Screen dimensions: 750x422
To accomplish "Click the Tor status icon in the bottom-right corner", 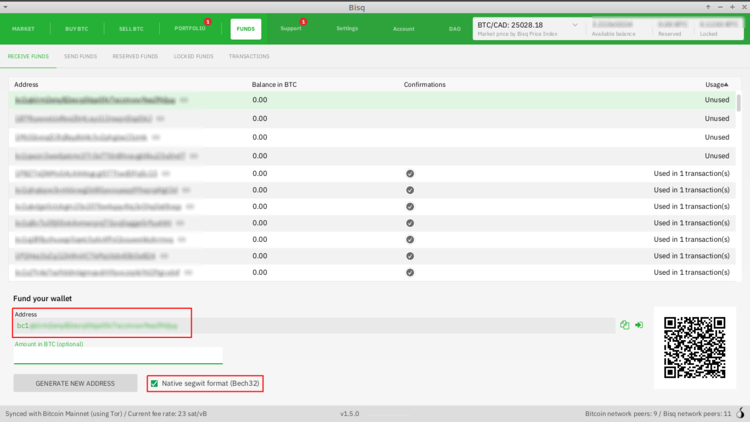I will pos(741,413).
